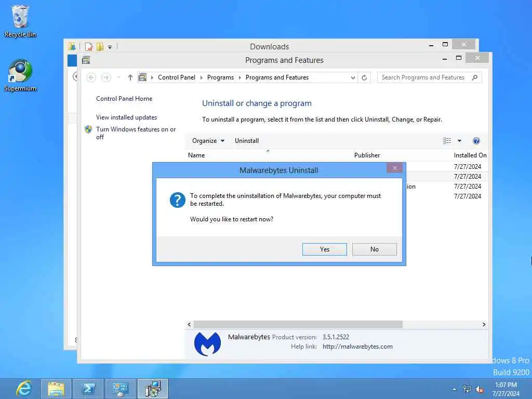Open Turn Windows features on or off
This screenshot has width=532, height=399.
point(136,133)
